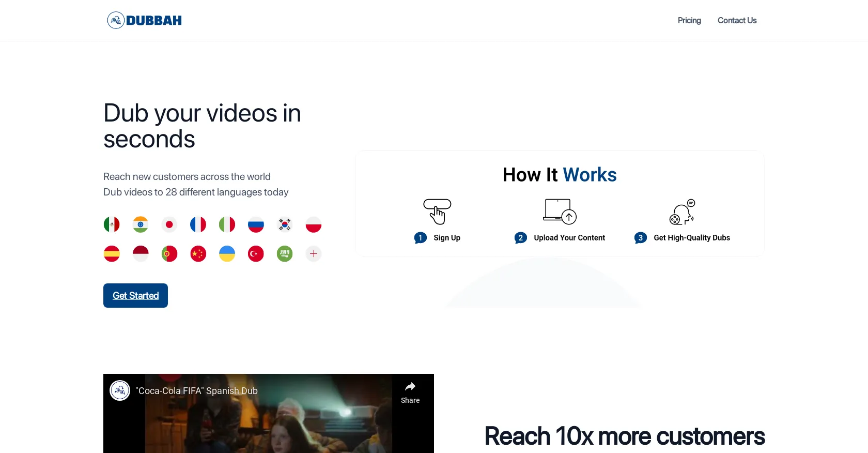Select the Mexico flag icon
This screenshot has width=868, height=453.
[x=112, y=224]
